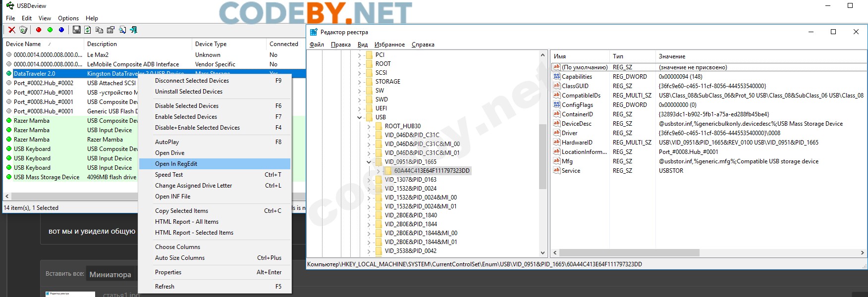Select the VID_2B0E&PID_1844 registry key

coord(410,224)
